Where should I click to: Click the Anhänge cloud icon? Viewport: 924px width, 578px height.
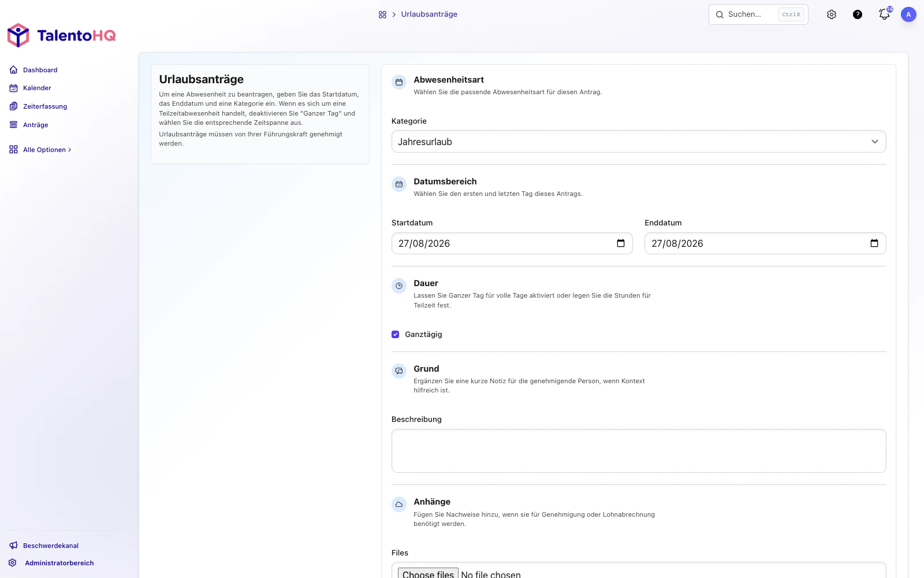pyautogui.click(x=399, y=504)
